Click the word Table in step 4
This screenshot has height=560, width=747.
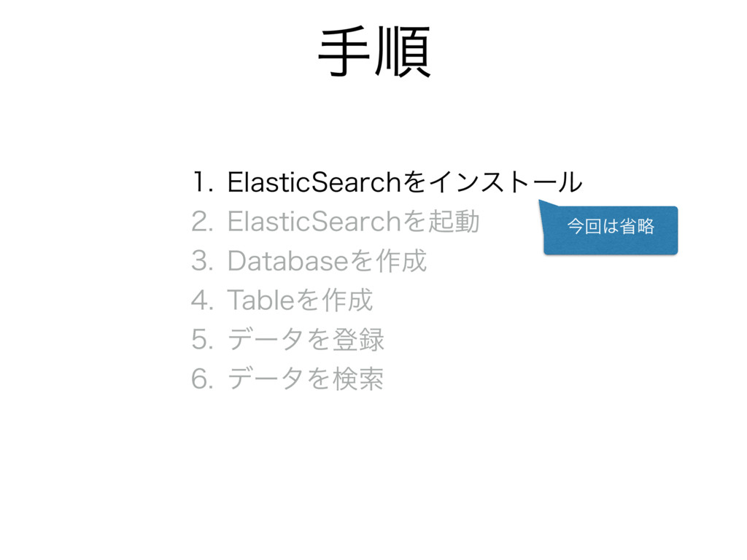pos(261,300)
